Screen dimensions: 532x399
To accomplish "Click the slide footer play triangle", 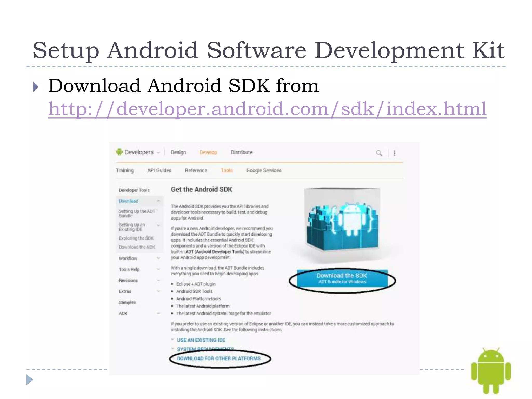I will [30, 380].
